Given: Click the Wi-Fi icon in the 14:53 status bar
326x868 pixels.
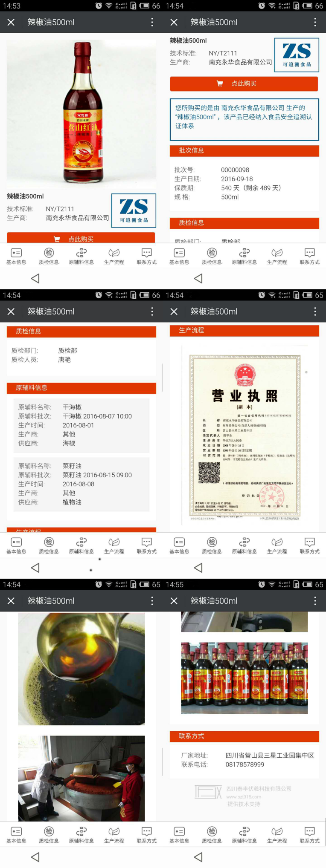Looking at the screenshot, I should coord(109,6).
